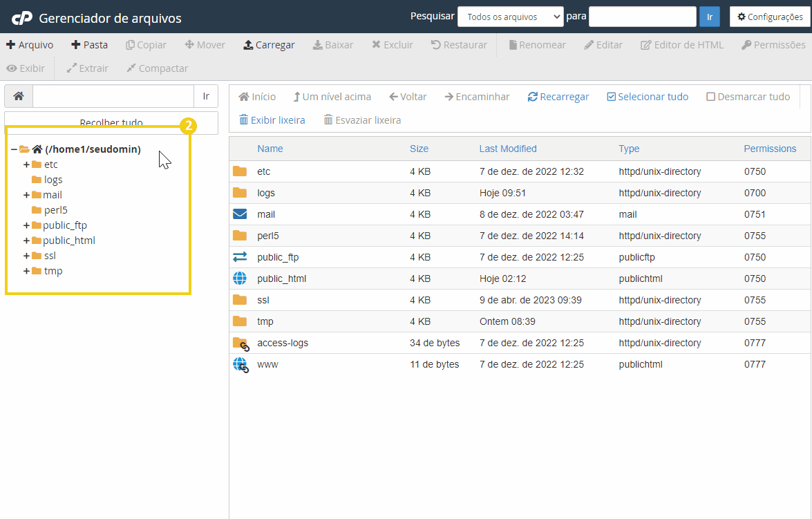Click Voltar navigation link
The width and height of the screenshot is (812, 519).
[408, 97]
